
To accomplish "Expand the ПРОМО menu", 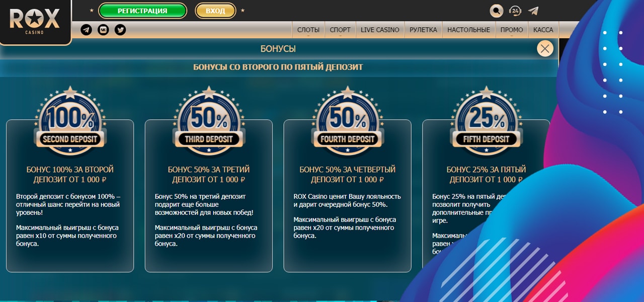I will (x=512, y=30).
